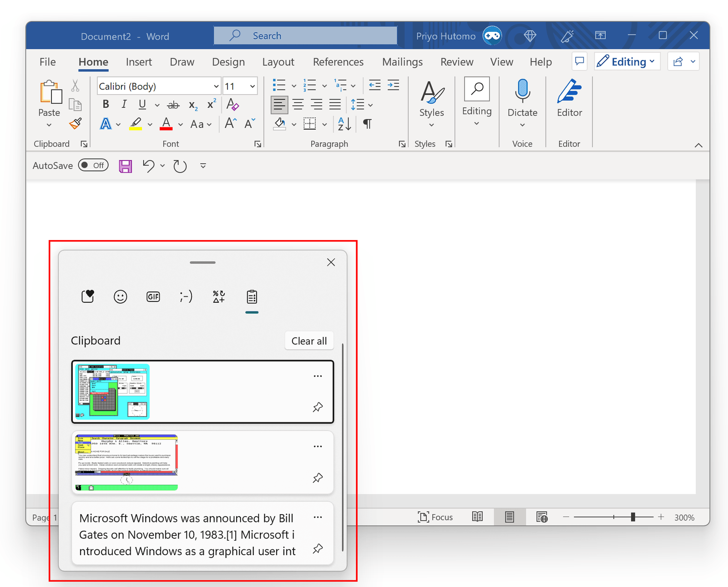The width and height of the screenshot is (728, 587).
Task: Switch to the Insert ribbon tab
Action: pyautogui.click(x=139, y=62)
